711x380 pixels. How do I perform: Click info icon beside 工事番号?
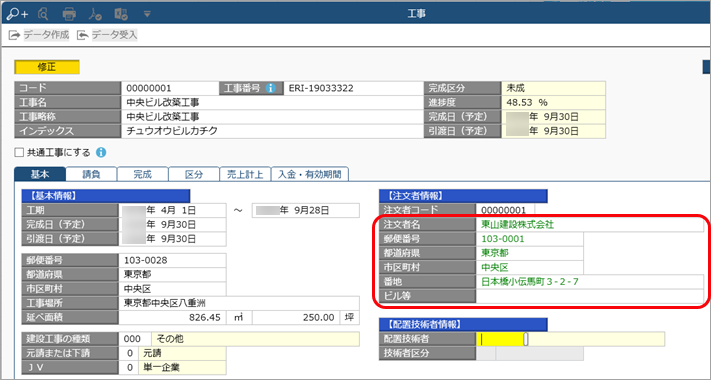pyautogui.click(x=271, y=88)
